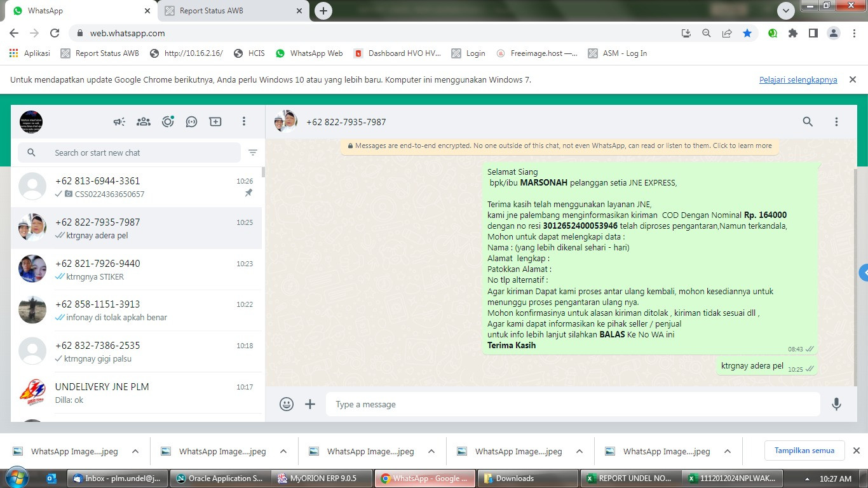Open the attach plus menu
The image size is (868, 488).
click(x=310, y=404)
